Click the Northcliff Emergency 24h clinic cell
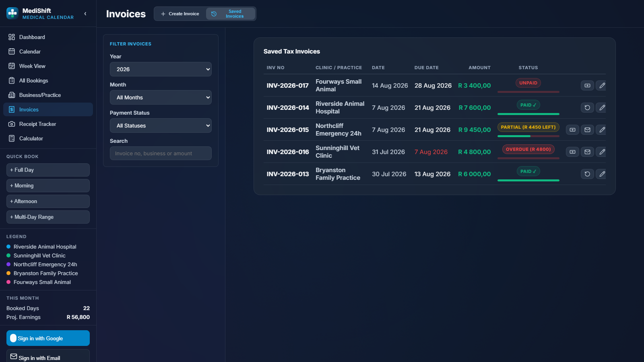Viewport: 644px width, 362px height. [x=338, y=130]
